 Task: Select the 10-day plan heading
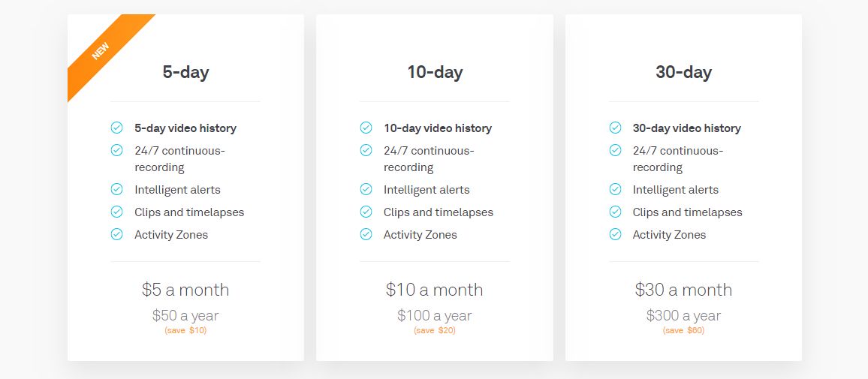pyautogui.click(x=435, y=72)
